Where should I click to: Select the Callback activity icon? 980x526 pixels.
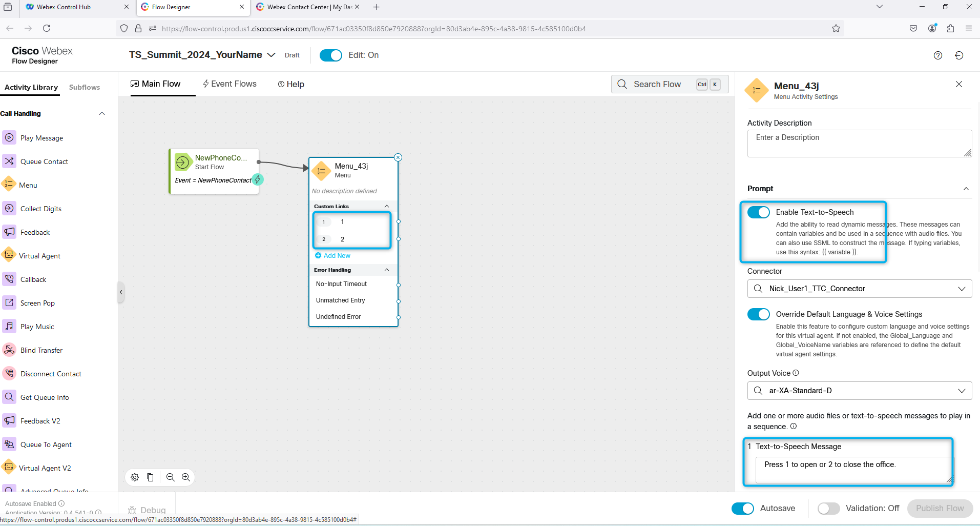tap(9, 279)
